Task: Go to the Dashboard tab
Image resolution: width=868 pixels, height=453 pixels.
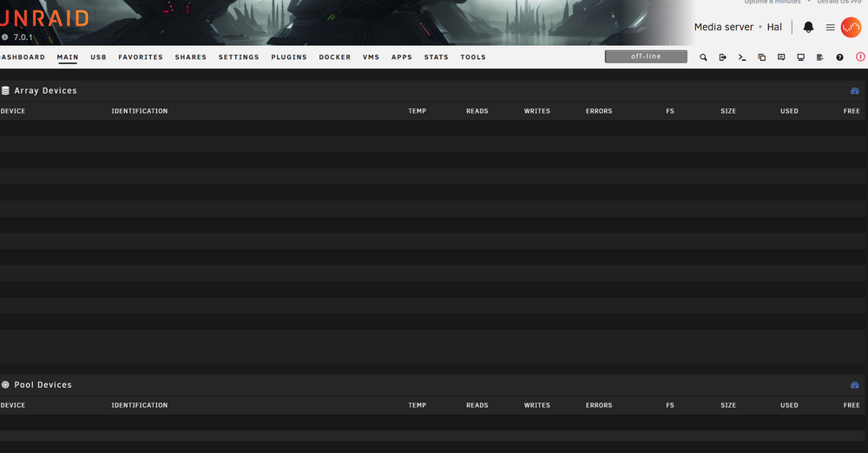Action: [x=23, y=57]
